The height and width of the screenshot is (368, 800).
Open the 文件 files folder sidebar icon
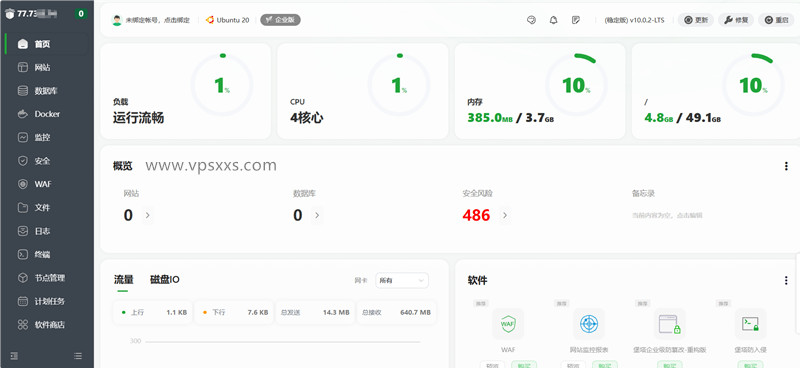click(x=22, y=208)
